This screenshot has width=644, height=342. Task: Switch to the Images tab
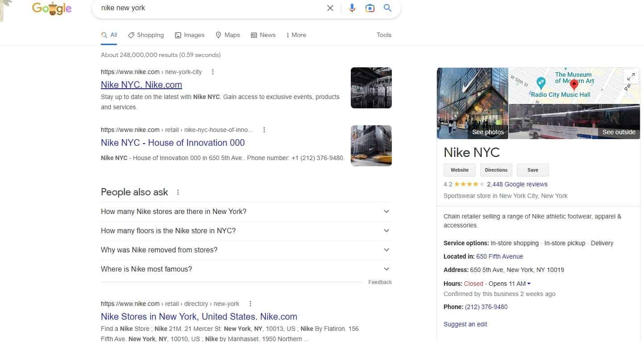pos(190,35)
